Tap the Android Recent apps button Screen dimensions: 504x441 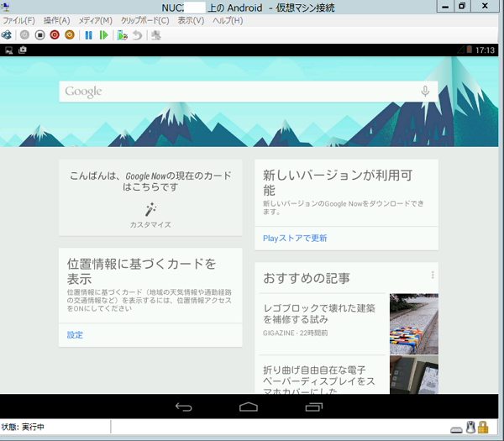pos(313,407)
